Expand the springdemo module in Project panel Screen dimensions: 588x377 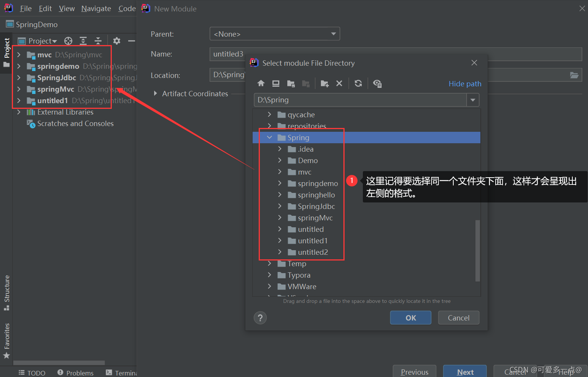coord(19,66)
